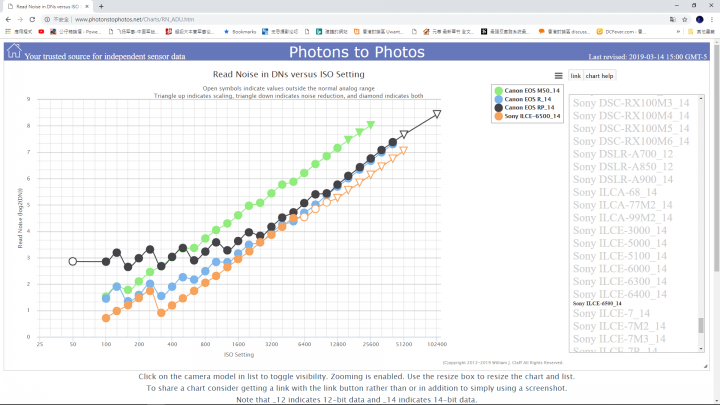The width and height of the screenshot is (720, 405).
Task: Reload the page with refresh icon
Action: click(32, 19)
